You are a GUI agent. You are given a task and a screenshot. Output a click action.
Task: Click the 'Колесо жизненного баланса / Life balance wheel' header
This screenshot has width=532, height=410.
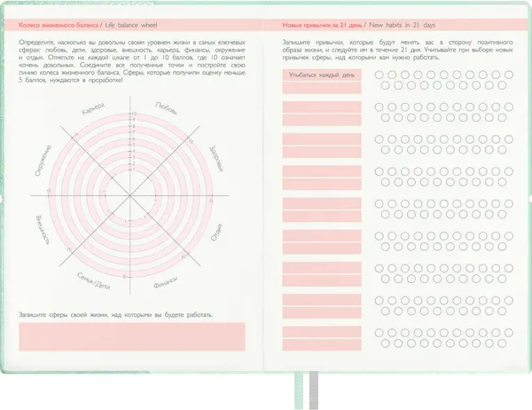coord(88,25)
